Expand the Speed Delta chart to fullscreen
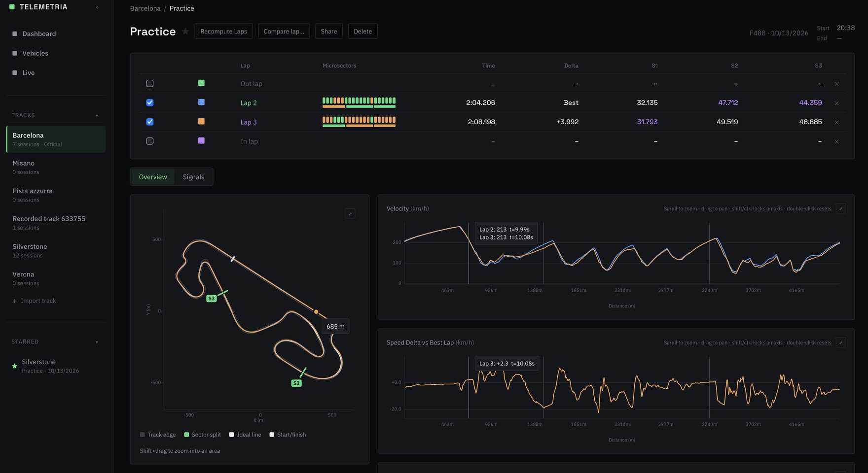Image resolution: width=868 pixels, height=473 pixels. pos(841,342)
